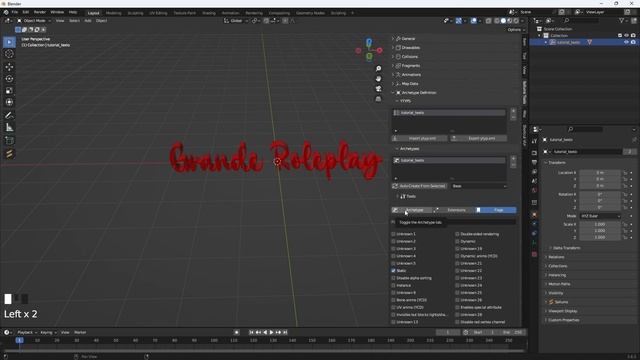Viewport: 640px width, 360px height.
Task: Expand the Collisions panel
Action: tap(409, 57)
